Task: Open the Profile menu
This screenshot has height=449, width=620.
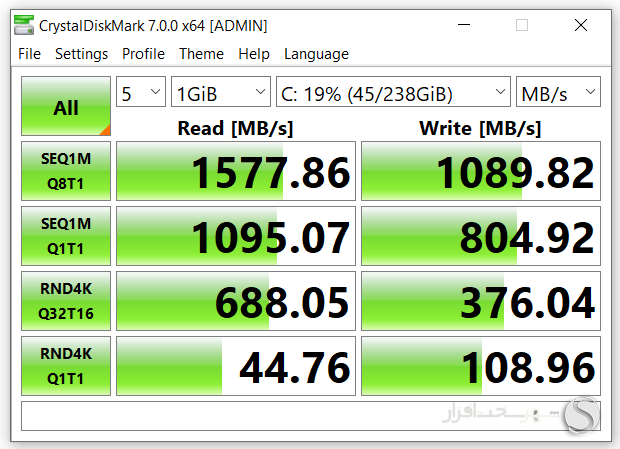Action: (143, 54)
